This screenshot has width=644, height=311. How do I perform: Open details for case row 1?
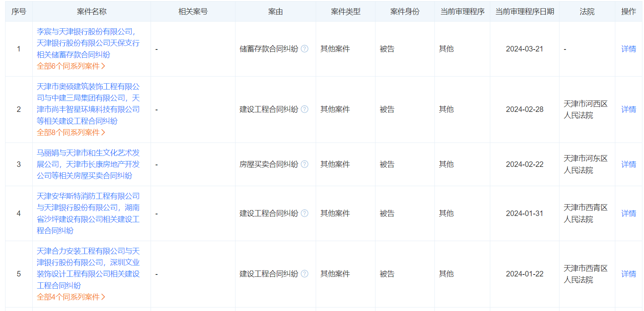pyautogui.click(x=629, y=49)
